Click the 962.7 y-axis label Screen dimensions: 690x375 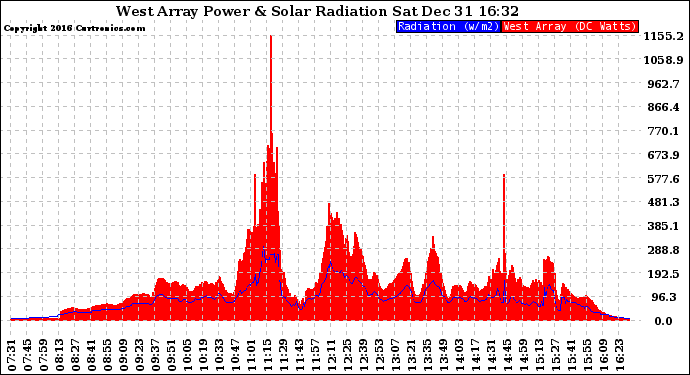point(663,84)
